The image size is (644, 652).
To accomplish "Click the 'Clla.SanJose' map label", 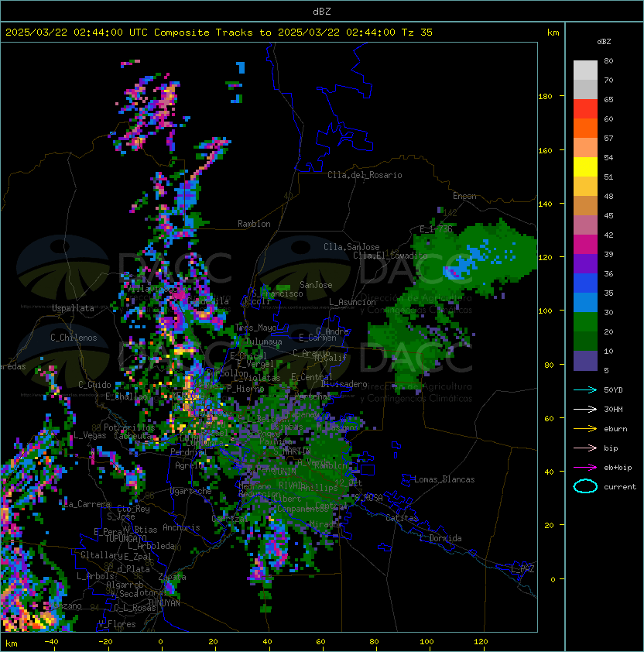I will [x=351, y=247].
